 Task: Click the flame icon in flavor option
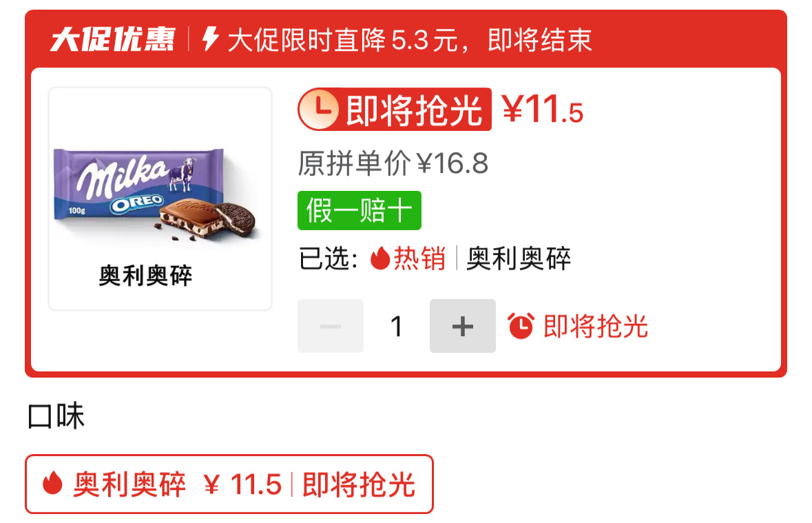(52, 483)
